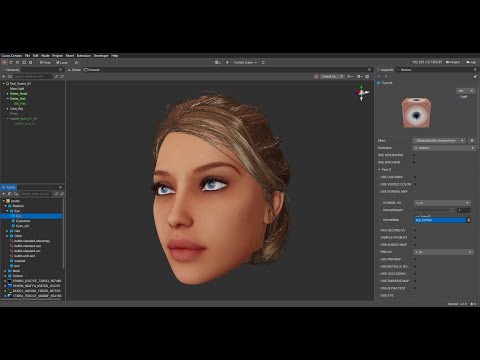The width and height of the screenshot is (480, 360).
Task: Select the Scale transform tool
Action: pyautogui.click(x=18, y=62)
